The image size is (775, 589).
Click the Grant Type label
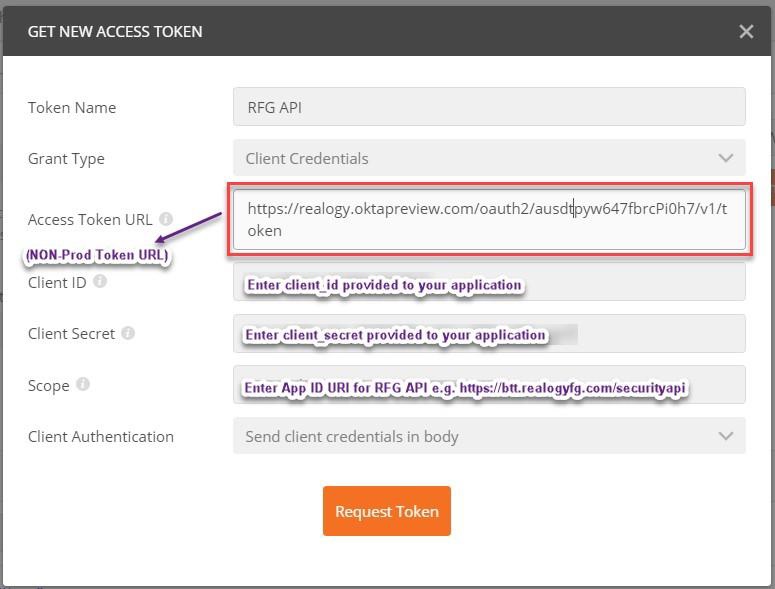66,158
